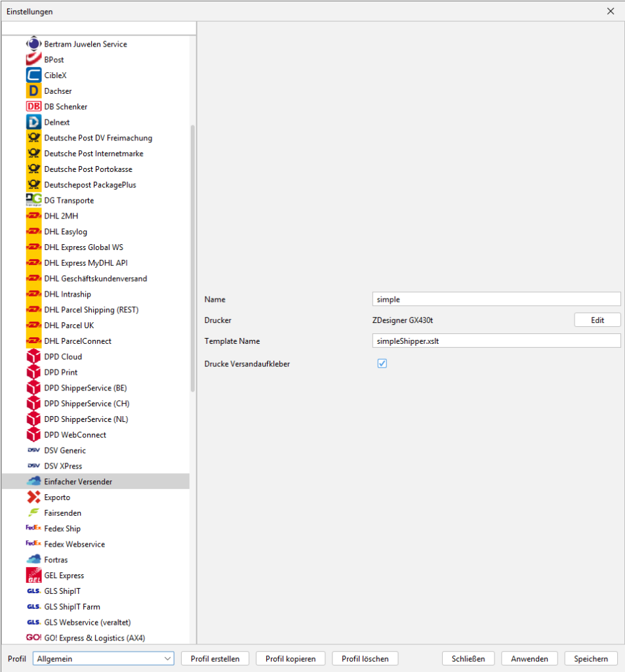Select DHL Parcel Shipping (REST) entry
625x672 pixels.
point(91,310)
